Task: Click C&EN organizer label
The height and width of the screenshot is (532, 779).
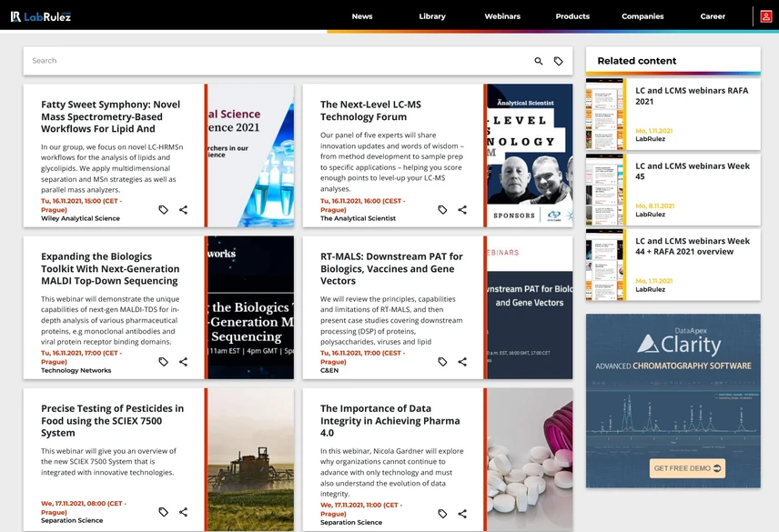Action: (329, 370)
